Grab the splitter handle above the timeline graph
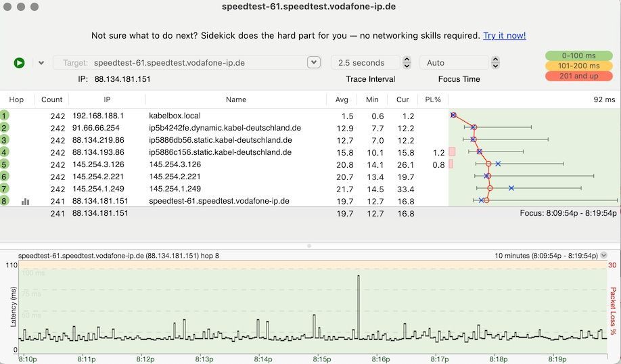The width and height of the screenshot is (621, 364). [309, 246]
